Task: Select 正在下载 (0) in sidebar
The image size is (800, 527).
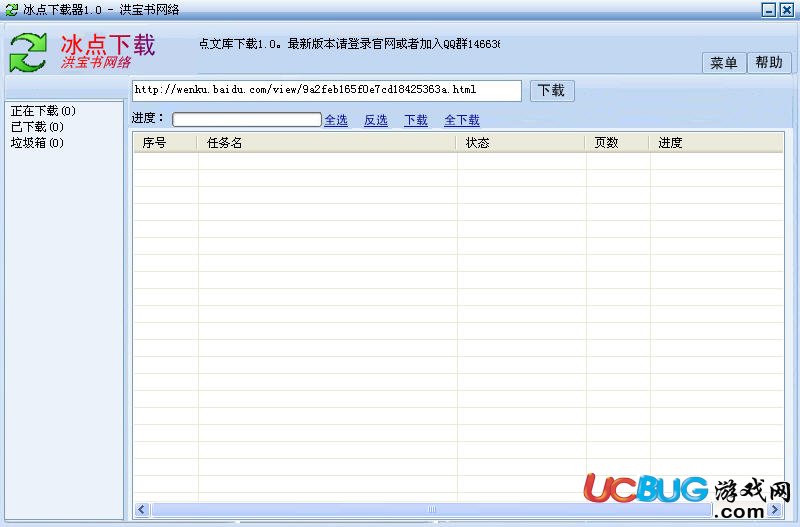Action: point(43,111)
